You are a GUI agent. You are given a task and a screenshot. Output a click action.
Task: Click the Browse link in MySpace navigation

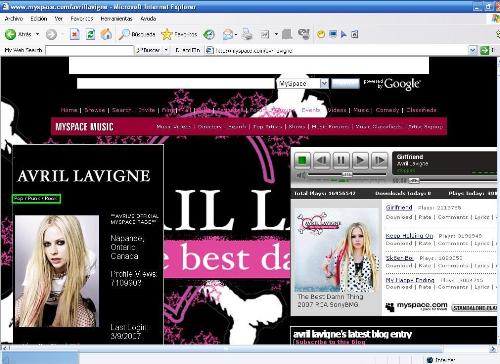tap(95, 110)
